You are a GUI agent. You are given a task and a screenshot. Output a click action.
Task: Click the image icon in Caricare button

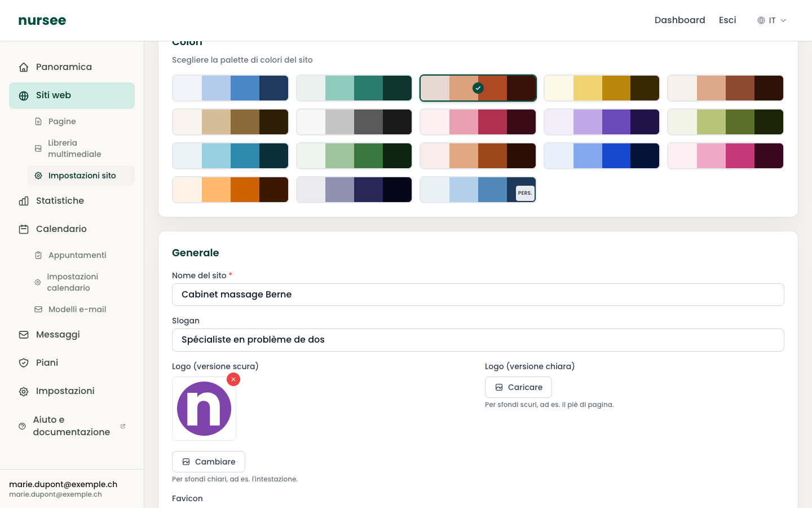(499, 387)
